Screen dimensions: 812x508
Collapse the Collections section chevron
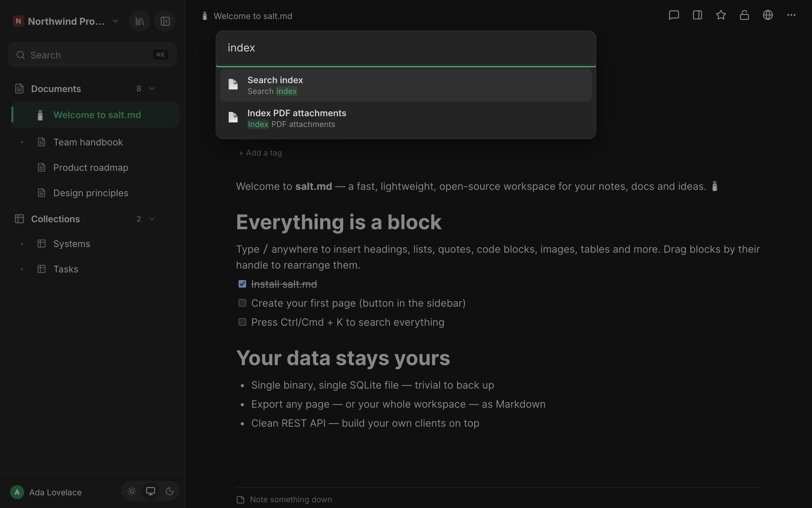[x=152, y=219]
